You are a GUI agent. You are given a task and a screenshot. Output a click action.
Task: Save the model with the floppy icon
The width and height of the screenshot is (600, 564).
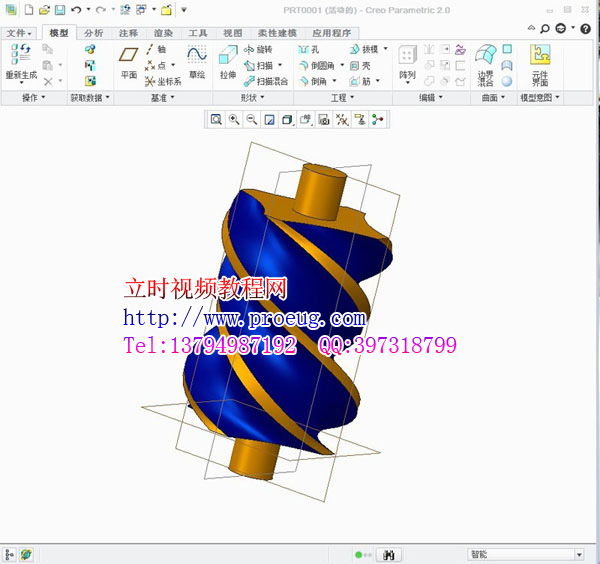pyautogui.click(x=60, y=10)
